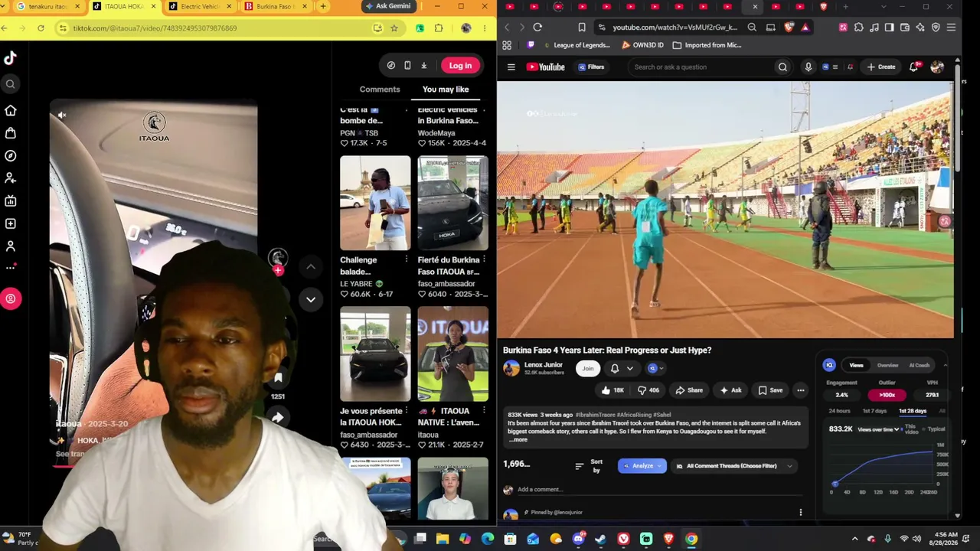This screenshot has height=551, width=980.
Task: Open the Je vous présente ITAOUA thumbnail
Action: [x=375, y=354]
